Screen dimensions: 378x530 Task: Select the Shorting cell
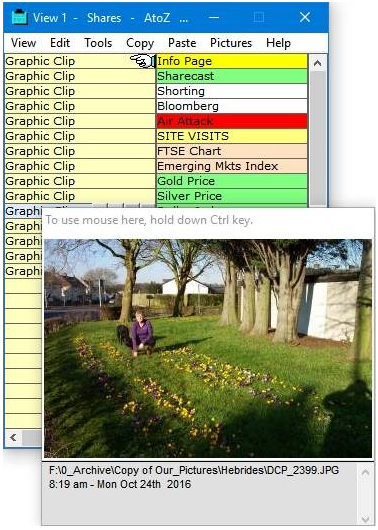(x=232, y=91)
